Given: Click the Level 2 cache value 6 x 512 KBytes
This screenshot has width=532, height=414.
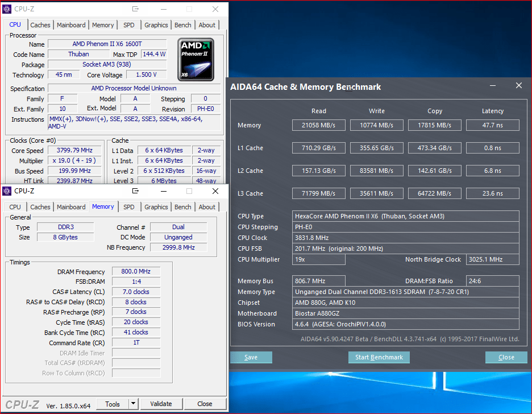Looking at the screenshot, I should (x=164, y=171).
